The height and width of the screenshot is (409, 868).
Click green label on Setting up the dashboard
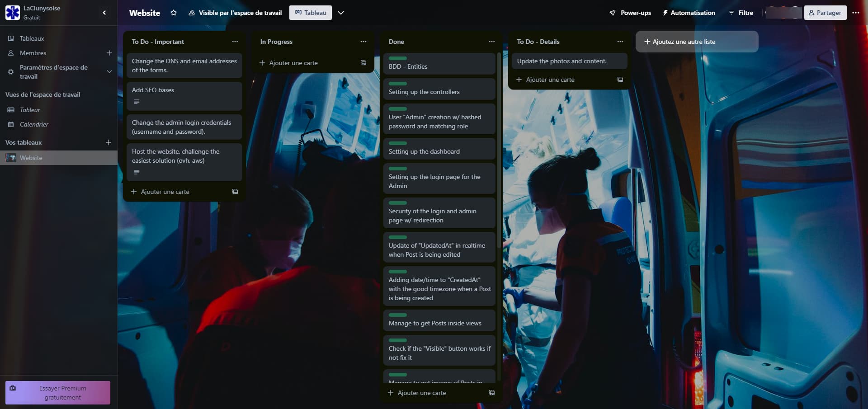398,143
